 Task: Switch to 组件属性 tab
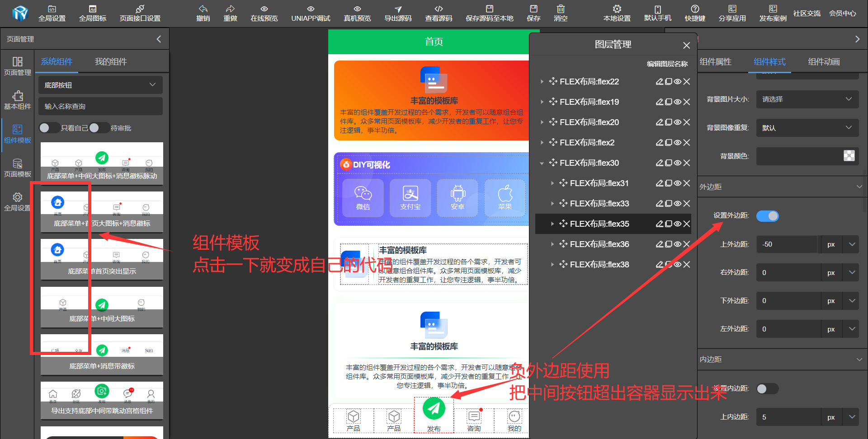[x=716, y=61]
